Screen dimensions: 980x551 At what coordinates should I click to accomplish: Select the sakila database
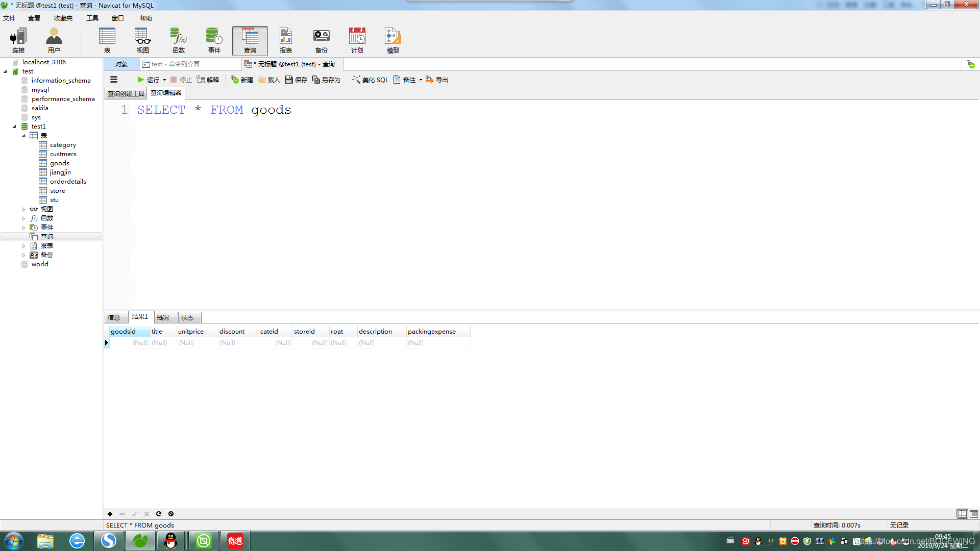tap(40, 108)
